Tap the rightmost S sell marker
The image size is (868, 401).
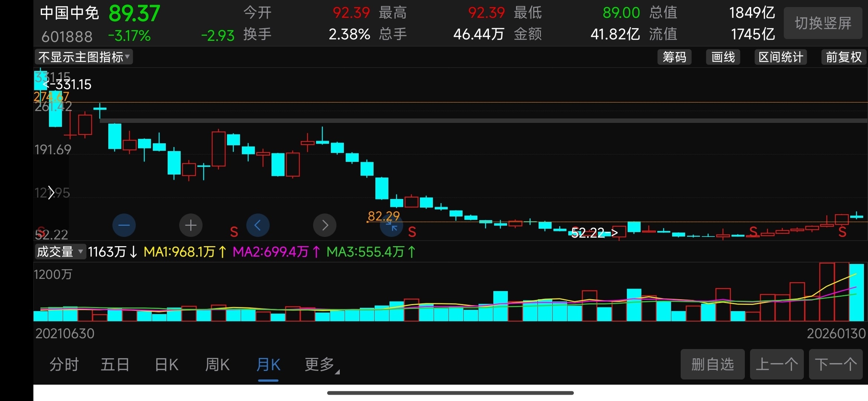point(842,232)
